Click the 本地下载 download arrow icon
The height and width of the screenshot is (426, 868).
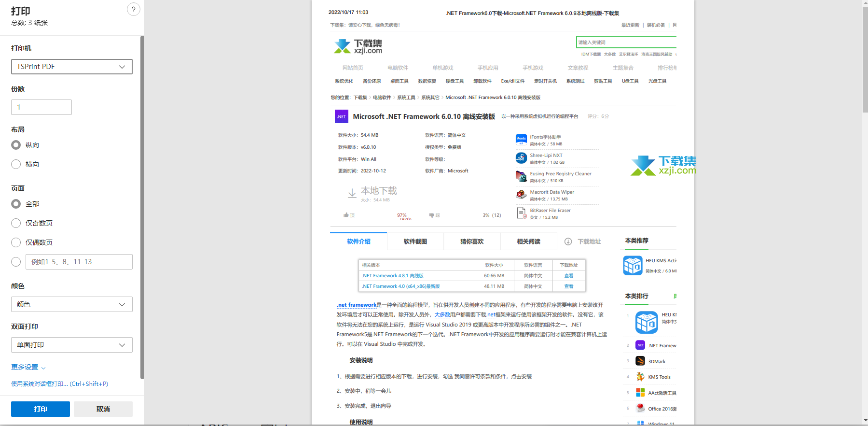point(352,193)
